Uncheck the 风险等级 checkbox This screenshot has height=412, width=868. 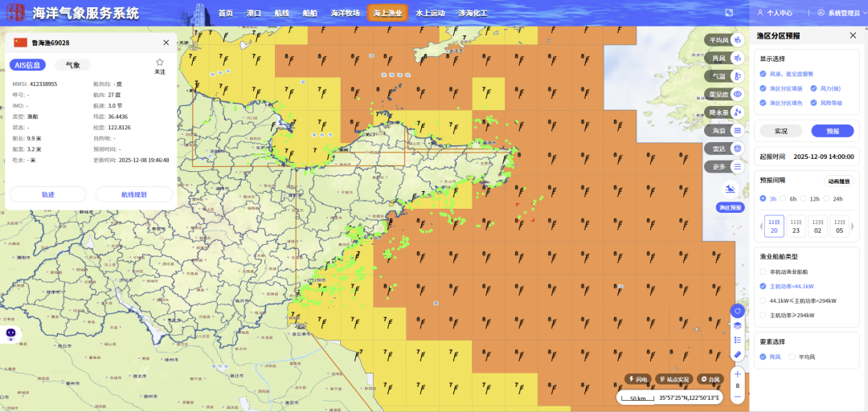click(x=812, y=103)
